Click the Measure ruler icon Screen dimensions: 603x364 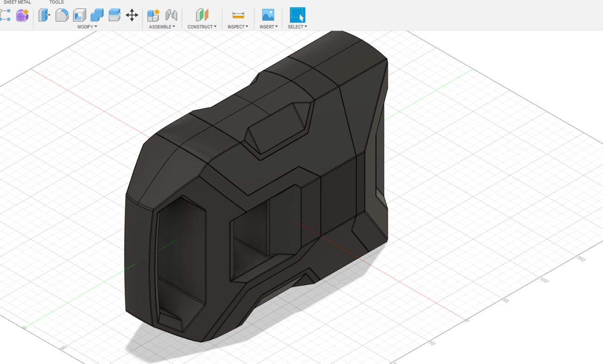click(238, 15)
